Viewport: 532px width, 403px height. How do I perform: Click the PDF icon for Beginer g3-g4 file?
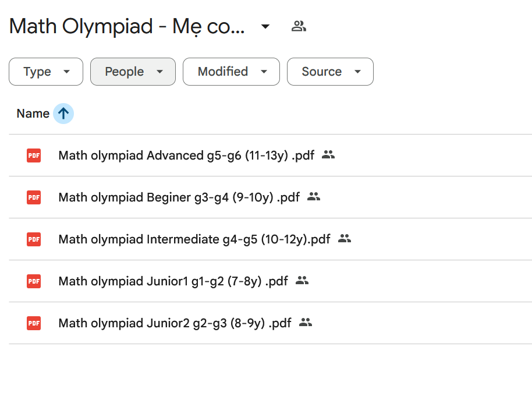click(x=34, y=197)
